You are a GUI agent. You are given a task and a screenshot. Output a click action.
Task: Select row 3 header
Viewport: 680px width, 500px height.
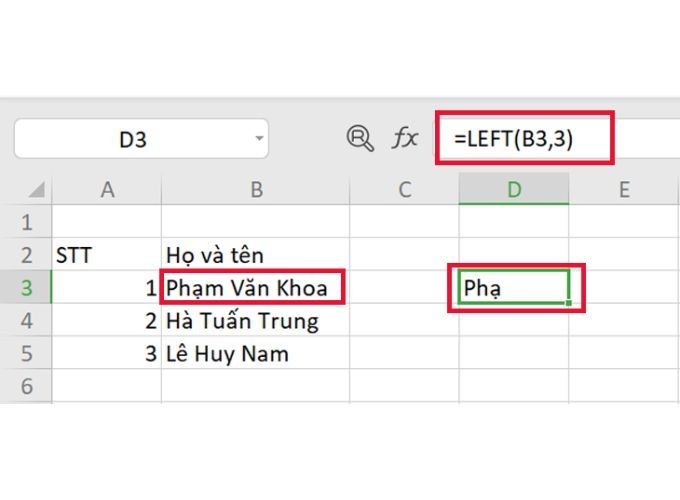point(26,288)
